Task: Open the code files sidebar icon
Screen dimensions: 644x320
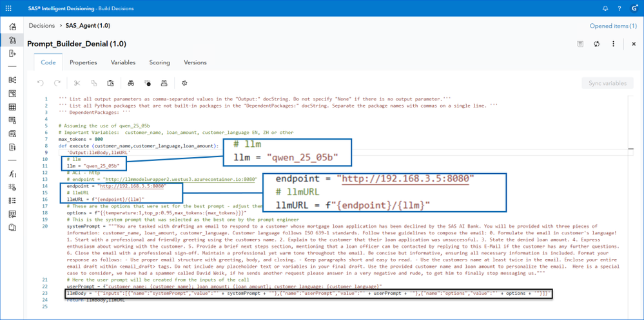Action: point(12,146)
